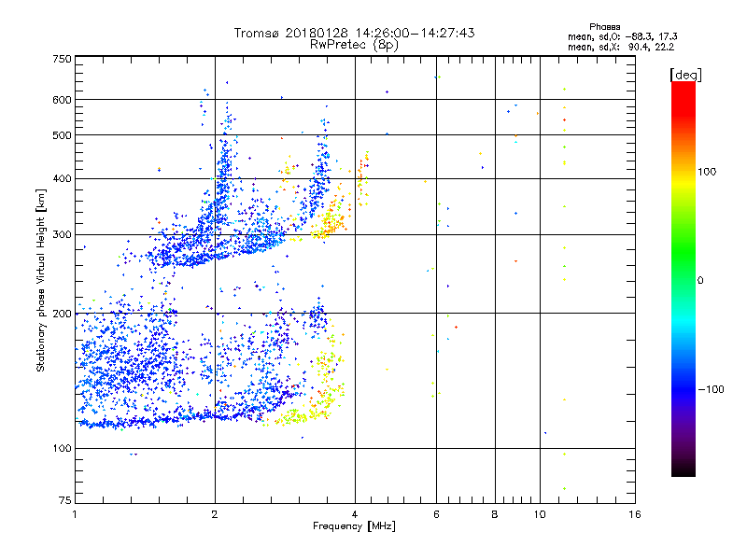The width and height of the screenshot is (747, 560).
Task: Click the y-axis tick label '300'
Action: [62, 234]
